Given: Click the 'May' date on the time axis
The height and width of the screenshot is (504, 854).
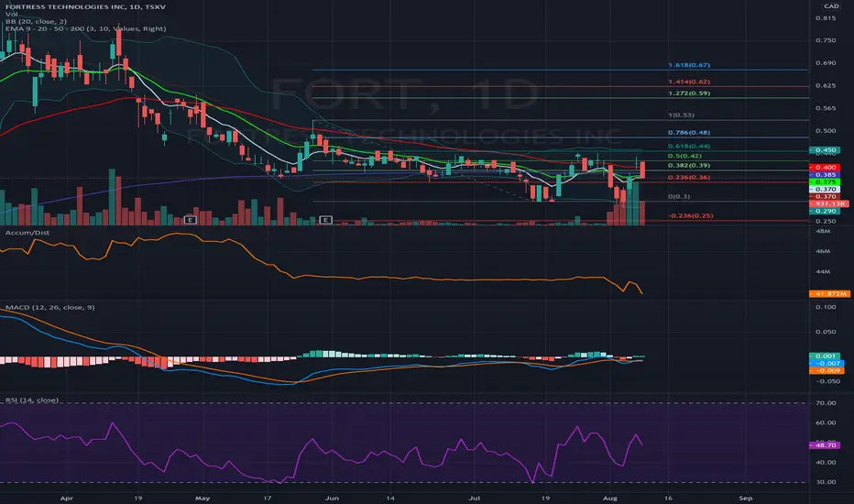Looking at the screenshot, I should [203, 498].
